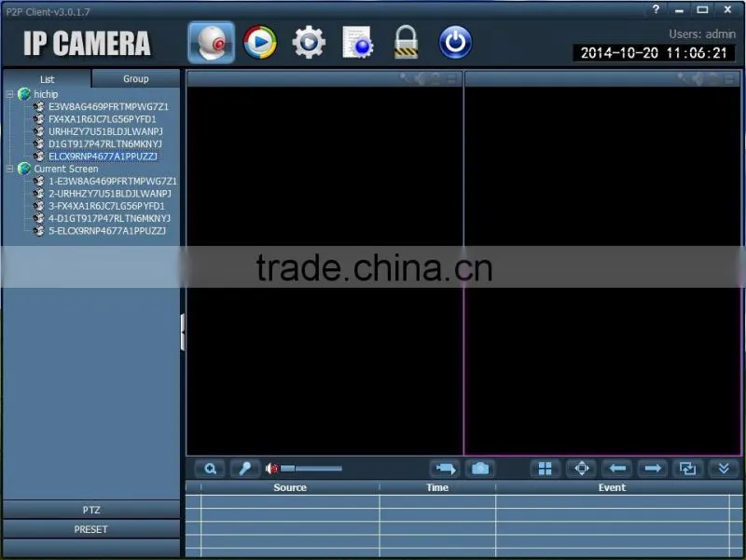This screenshot has width=746, height=560.
Task: Activate the microphone talk button
Action: [x=245, y=469]
